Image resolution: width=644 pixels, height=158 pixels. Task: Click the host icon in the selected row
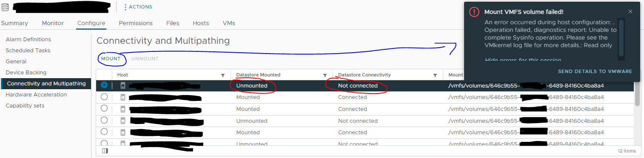[123, 85]
